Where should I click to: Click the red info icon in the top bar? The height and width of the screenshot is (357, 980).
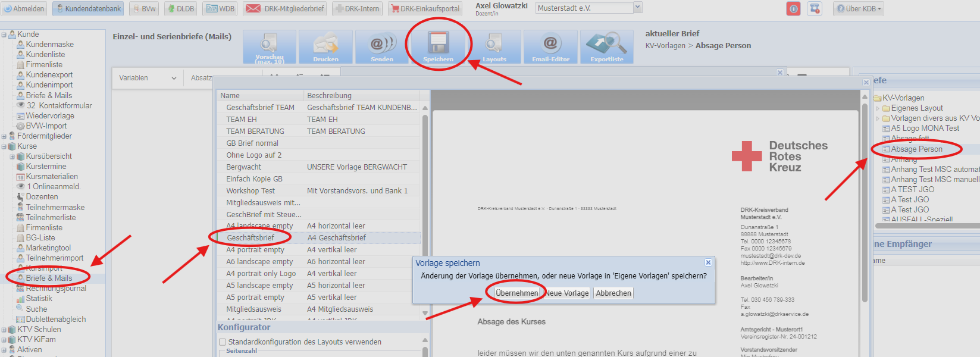coord(793,9)
